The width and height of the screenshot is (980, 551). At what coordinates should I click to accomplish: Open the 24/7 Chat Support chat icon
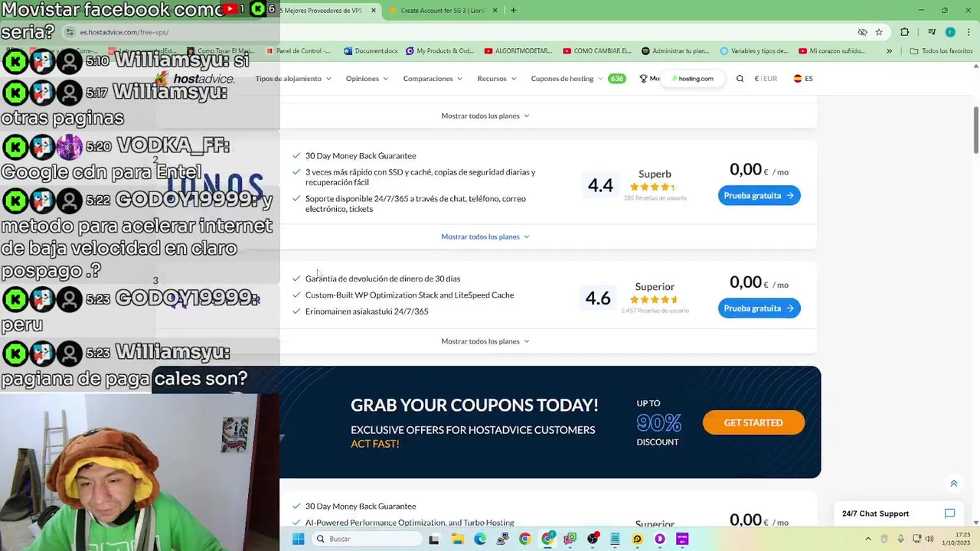(x=949, y=514)
